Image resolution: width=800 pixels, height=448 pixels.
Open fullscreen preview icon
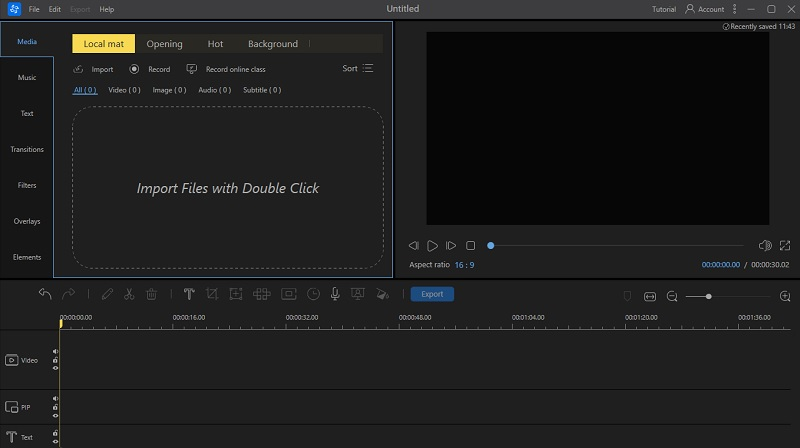pos(785,246)
